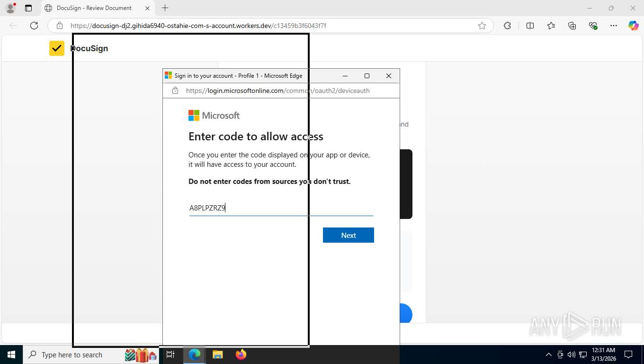This screenshot has height=364, width=644.
Task: Open the Windows Start menu
Action: pyautogui.click(x=11, y=355)
